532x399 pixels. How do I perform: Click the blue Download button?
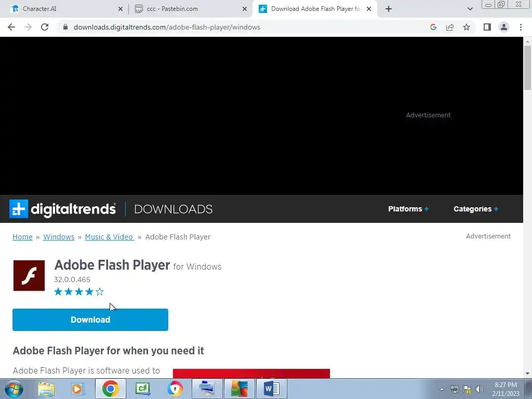[90, 320]
